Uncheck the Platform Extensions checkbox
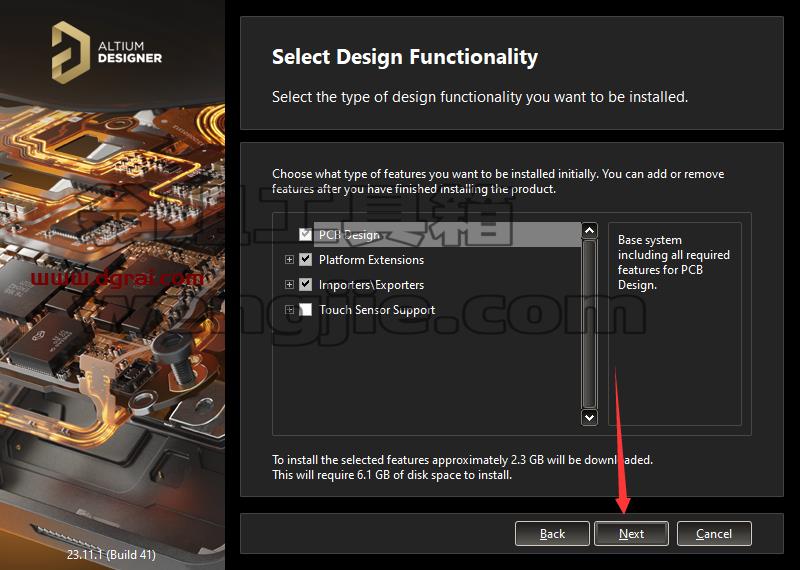Screen dimensions: 800x570 [x=305, y=259]
